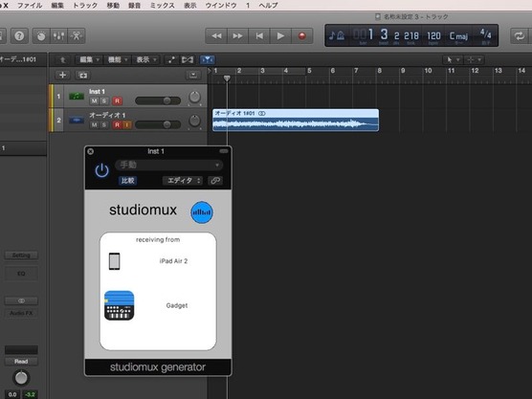The width and height of the screenshot is (532, 399).
Task: Click the Read automation mode button
Action: pyautogui.click(x=21, y=362)
